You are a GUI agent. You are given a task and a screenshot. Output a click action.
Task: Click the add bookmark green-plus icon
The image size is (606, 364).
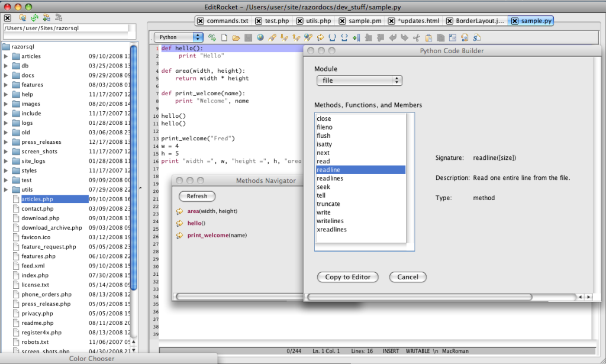pos(356,37)
